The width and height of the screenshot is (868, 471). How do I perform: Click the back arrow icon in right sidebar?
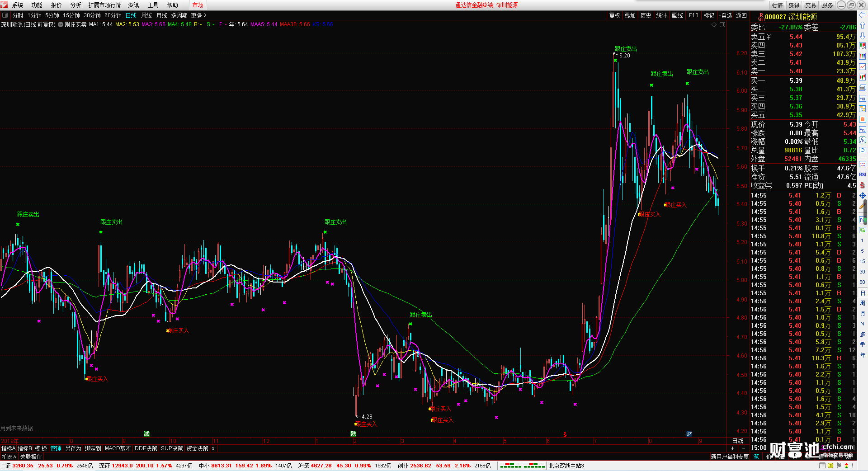point(863,15)
